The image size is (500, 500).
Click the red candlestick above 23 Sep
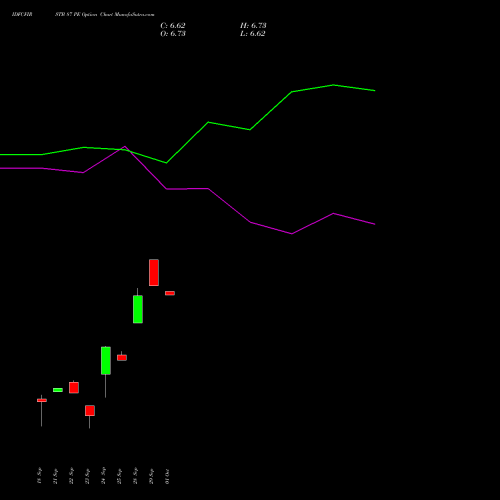(x=90, y=411)
